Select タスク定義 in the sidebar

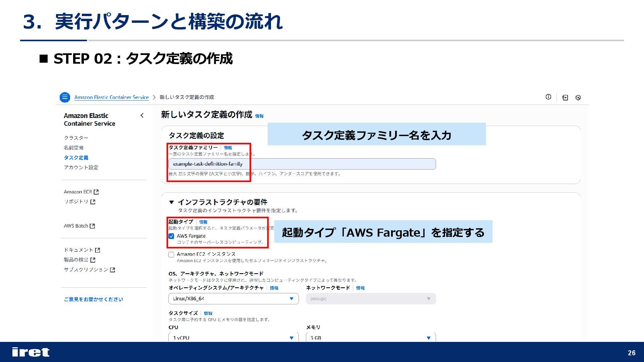(76, 158)
